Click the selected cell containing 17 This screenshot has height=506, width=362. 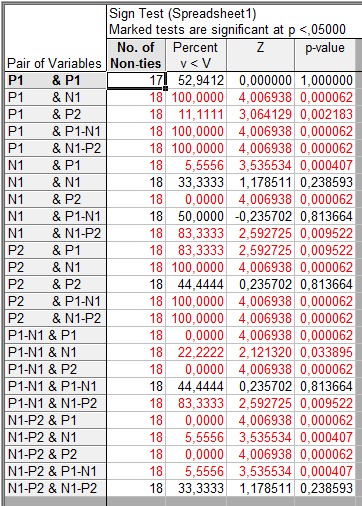coord(136,80)
